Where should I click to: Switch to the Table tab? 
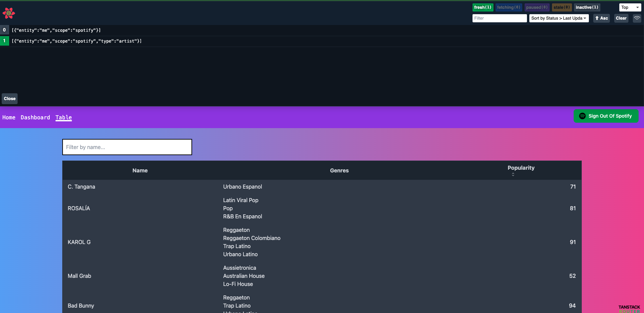(x=64, y=117)
